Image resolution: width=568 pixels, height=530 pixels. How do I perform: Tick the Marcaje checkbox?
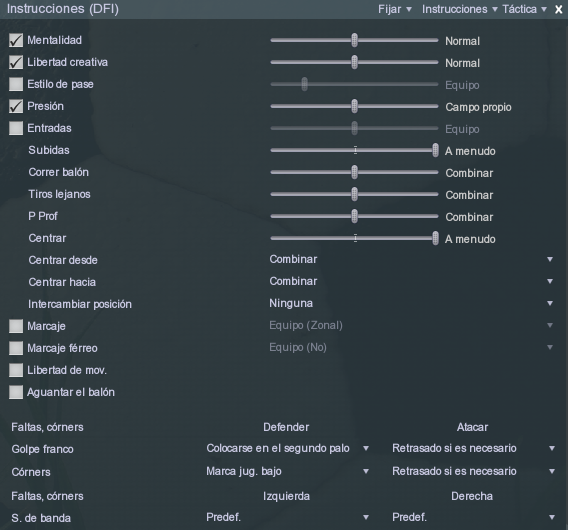click(x=16, y=326)
